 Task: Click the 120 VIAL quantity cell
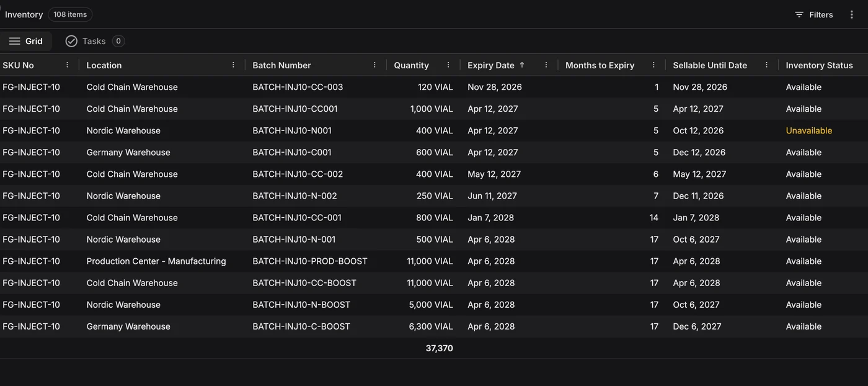(435, 87)
